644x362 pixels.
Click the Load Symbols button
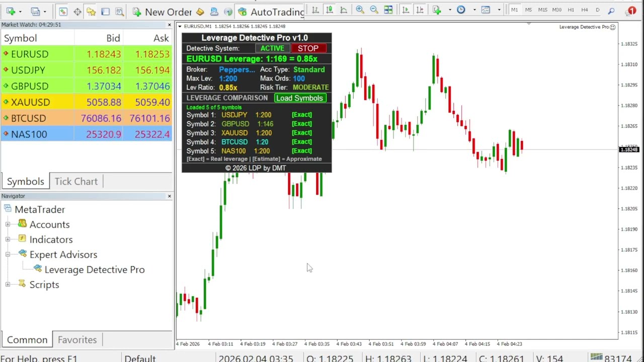299,98
